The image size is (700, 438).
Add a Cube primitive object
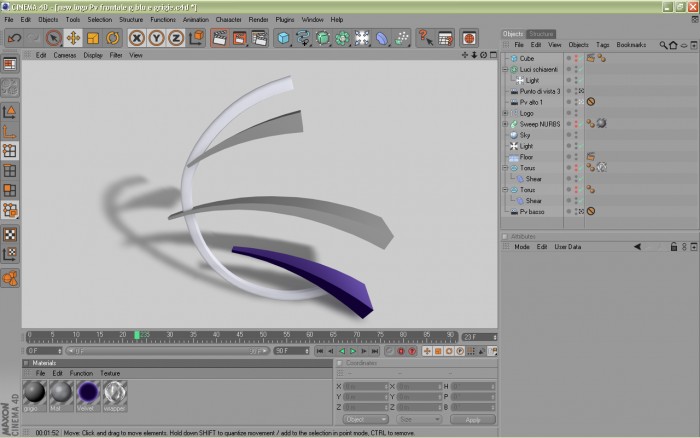283,38
